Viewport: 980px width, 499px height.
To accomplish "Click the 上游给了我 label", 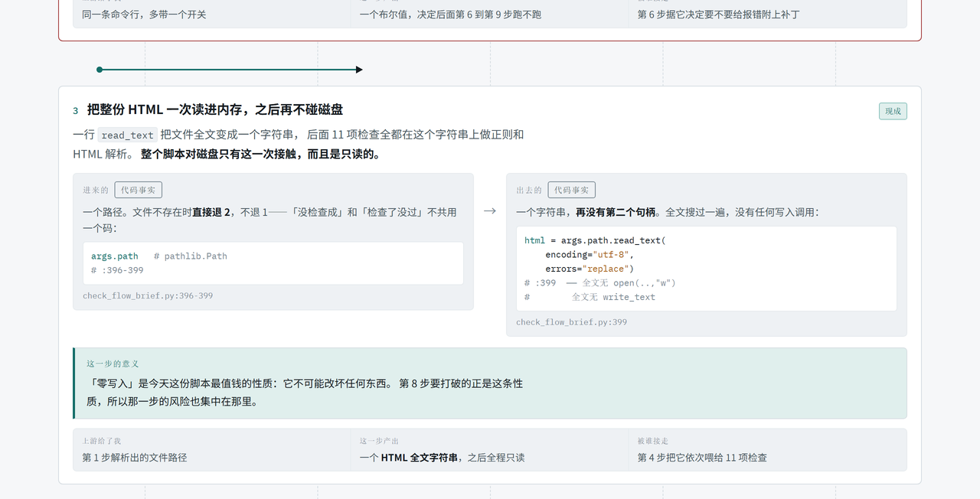I will [102, 441].
